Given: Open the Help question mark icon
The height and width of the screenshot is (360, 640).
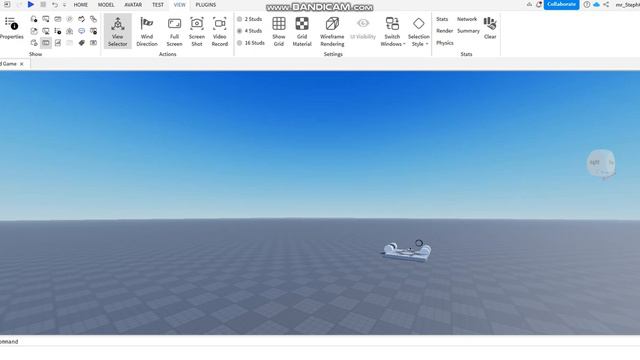Looking at the screenshot, I should (x=587, y=4).
